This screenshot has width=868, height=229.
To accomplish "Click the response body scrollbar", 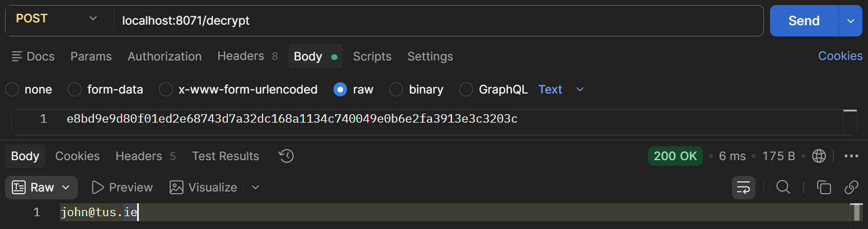I will (x=856, y=212).
